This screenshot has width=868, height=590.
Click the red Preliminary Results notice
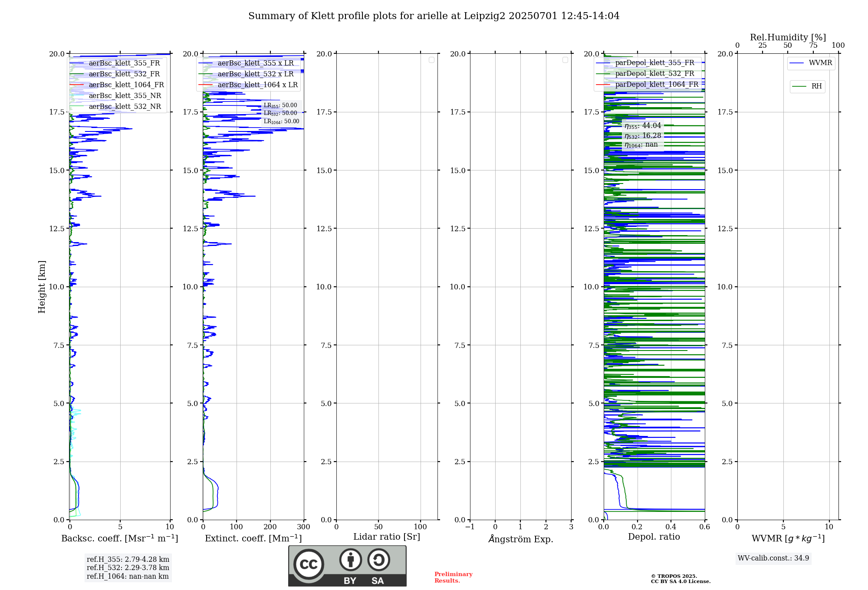(454, 577)
